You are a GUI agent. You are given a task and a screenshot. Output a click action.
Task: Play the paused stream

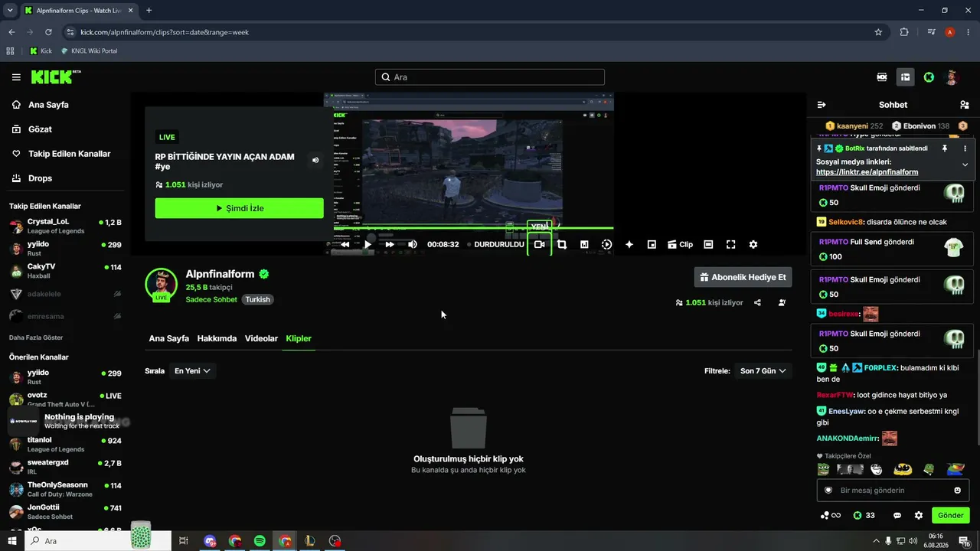click(x=367, y=244)
